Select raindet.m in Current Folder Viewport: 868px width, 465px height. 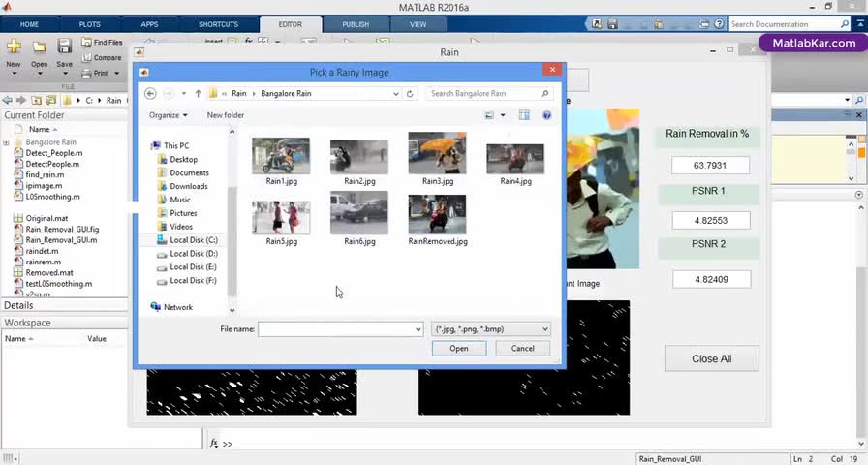click(42, 251)
